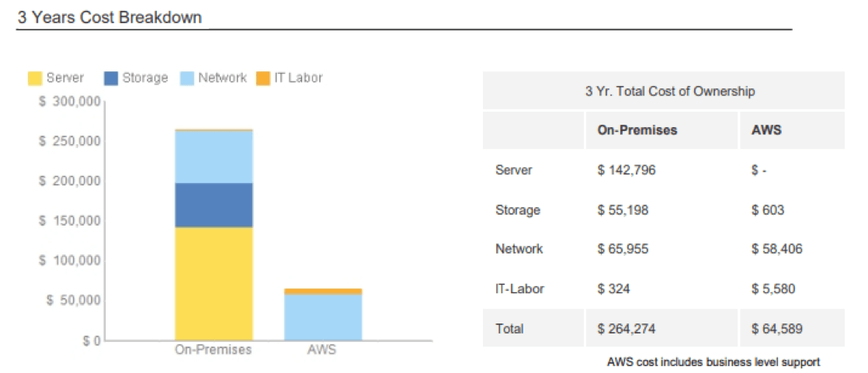
Task: Click the orange IT Labor segment of AWS bar
Action: click(x=322, y=292)
